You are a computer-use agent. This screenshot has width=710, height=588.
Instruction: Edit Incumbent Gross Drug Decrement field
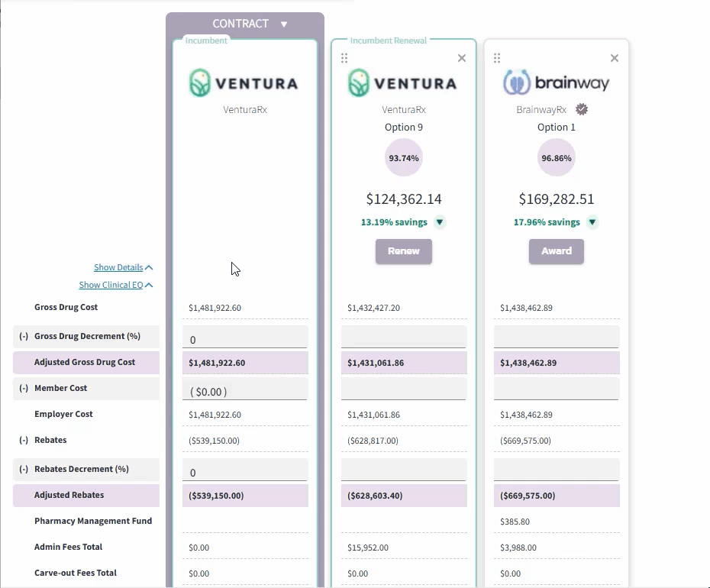tap(245, 337)
